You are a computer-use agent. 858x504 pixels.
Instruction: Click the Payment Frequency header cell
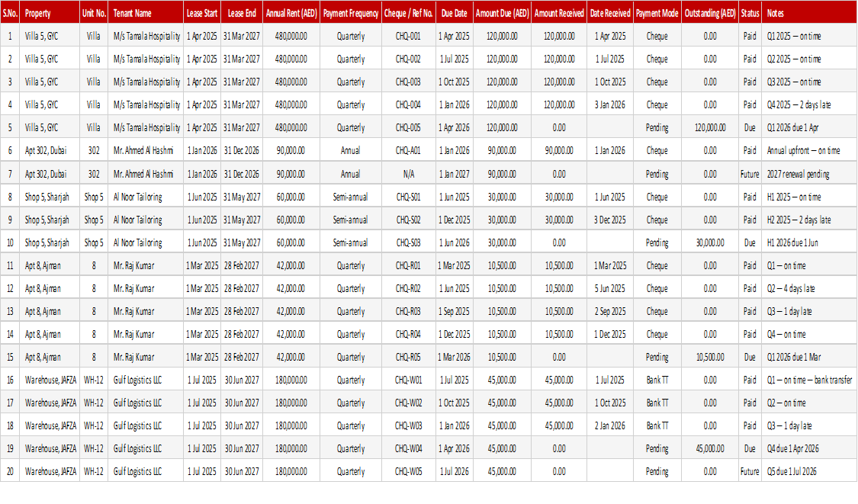click(x=351, y=13)
